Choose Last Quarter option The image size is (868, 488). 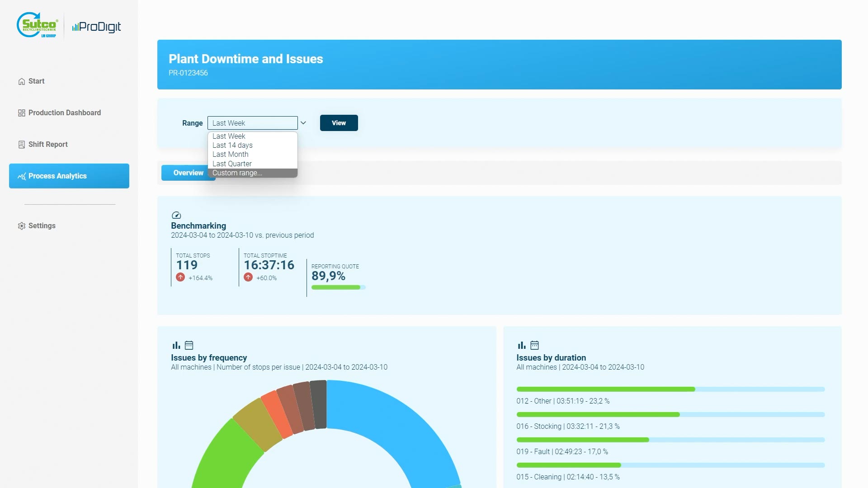click(252, 164)
